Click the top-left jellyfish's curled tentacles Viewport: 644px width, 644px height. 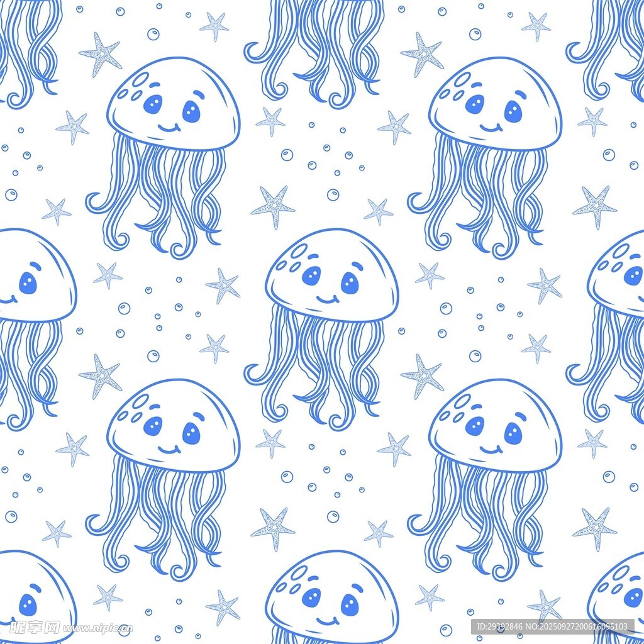(x=157, y=195)
